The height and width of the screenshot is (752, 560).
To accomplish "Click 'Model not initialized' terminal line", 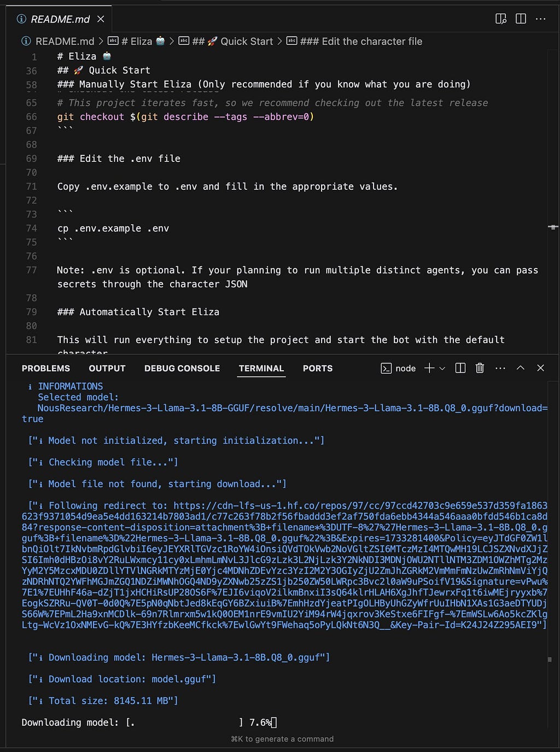I will tap(176, 441).
